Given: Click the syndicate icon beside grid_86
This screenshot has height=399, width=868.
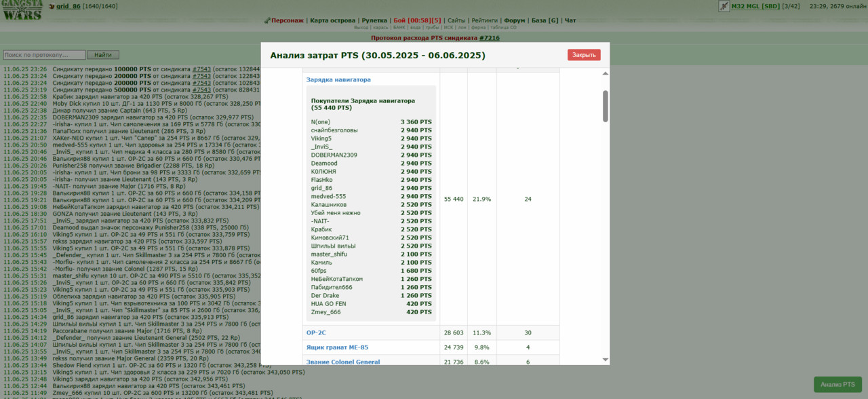Looking at the screenshot, I should (x=52, y=6).
